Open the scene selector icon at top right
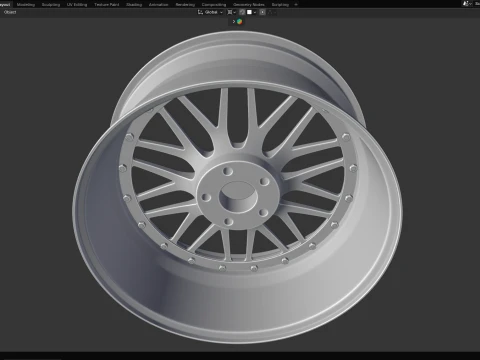This screenshot has height=360, width=480. (467, 4)
